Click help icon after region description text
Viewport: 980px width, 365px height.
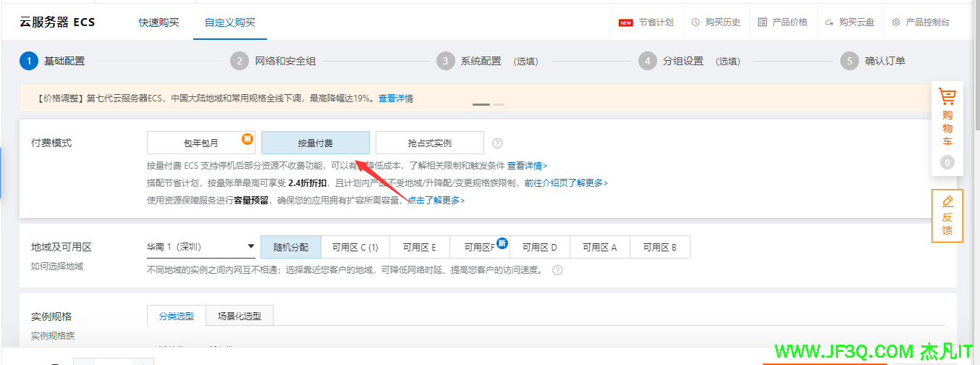click(557, 270)
